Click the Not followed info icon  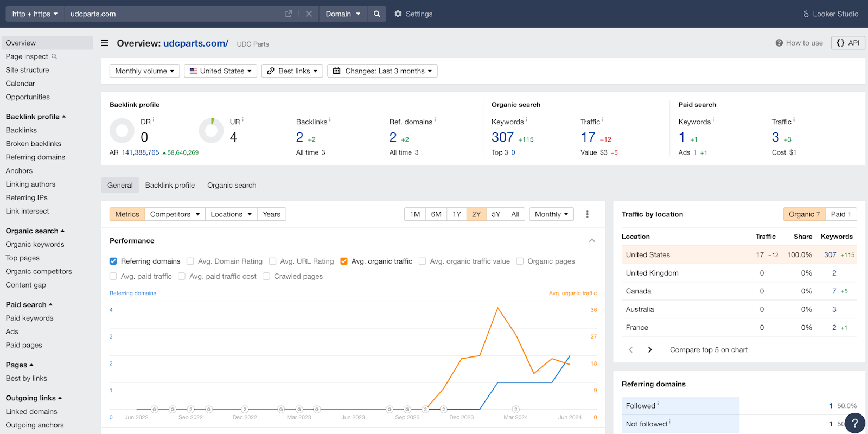click(x=669, y=422)
